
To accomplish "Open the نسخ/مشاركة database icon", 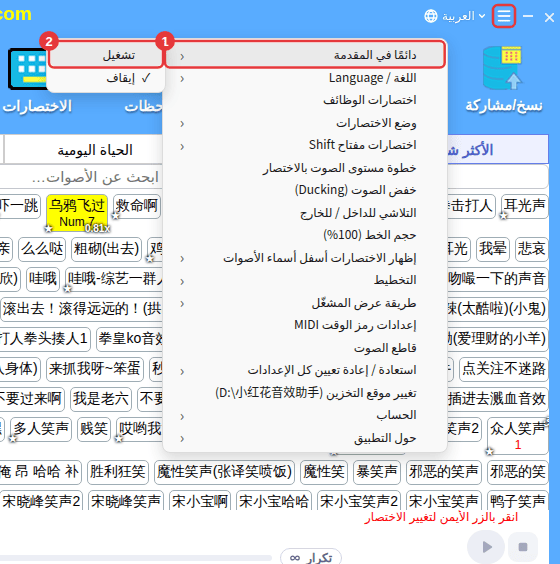I will (502, 68).
